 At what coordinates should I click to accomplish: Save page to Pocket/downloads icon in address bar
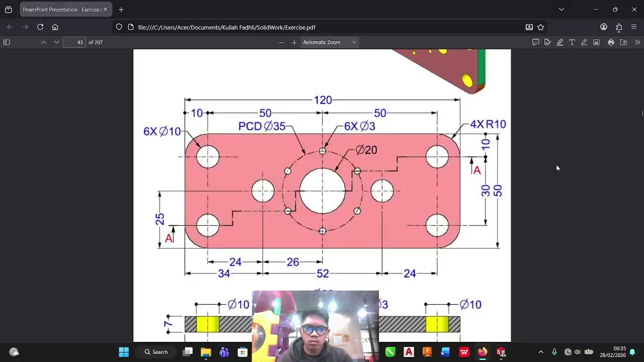coord(529,27)
